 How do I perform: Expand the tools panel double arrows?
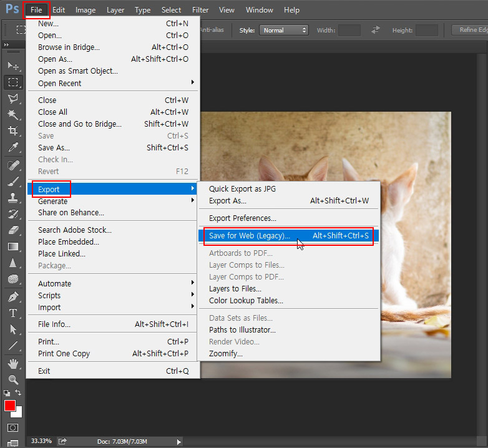click(6, 45)
